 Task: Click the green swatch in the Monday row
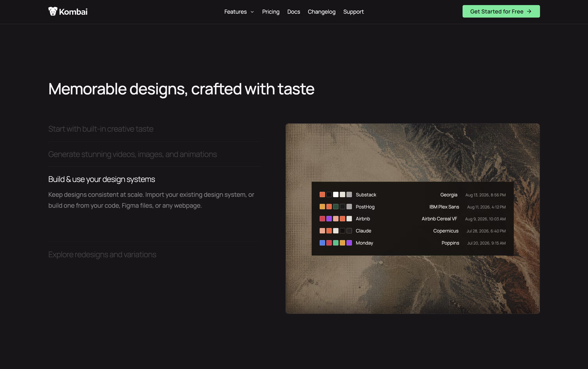pyautogui.click(x=336, y=243)
